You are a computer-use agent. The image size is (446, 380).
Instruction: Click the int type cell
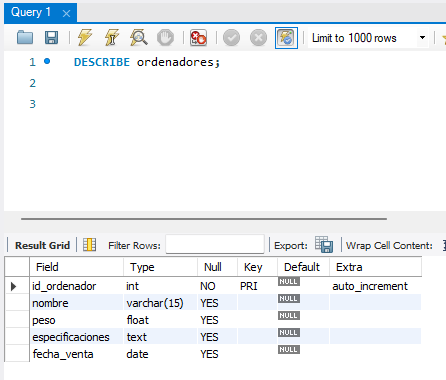click(x=160, y=286)
